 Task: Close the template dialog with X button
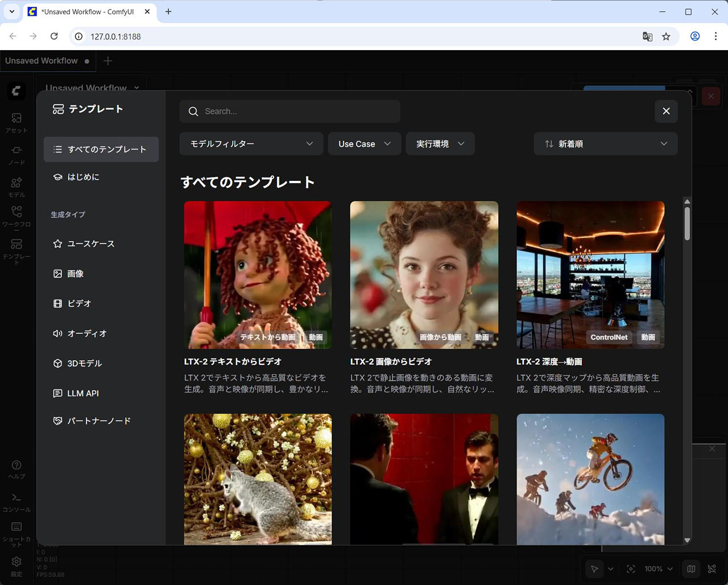tap(666, 112)
